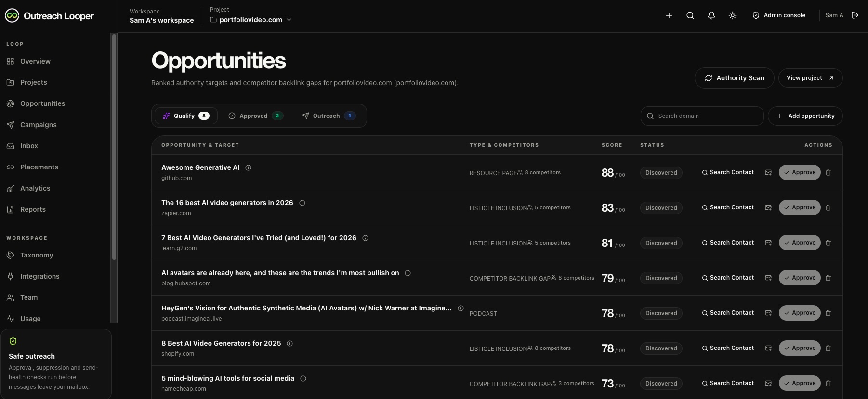Search Contact for the shopify.com row
The height and width of the screenshot is (399, 868).
pos(728,348)
